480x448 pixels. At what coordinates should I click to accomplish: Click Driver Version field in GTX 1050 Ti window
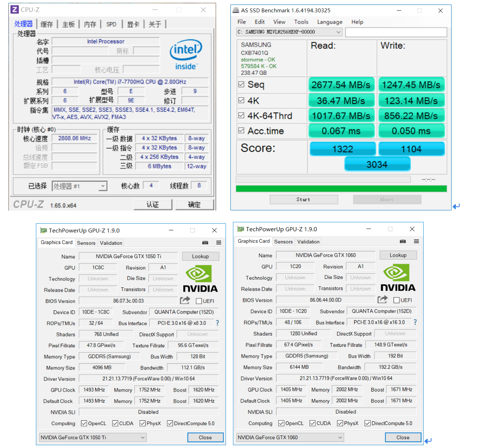pyautogui.click(x=149, y=379)
